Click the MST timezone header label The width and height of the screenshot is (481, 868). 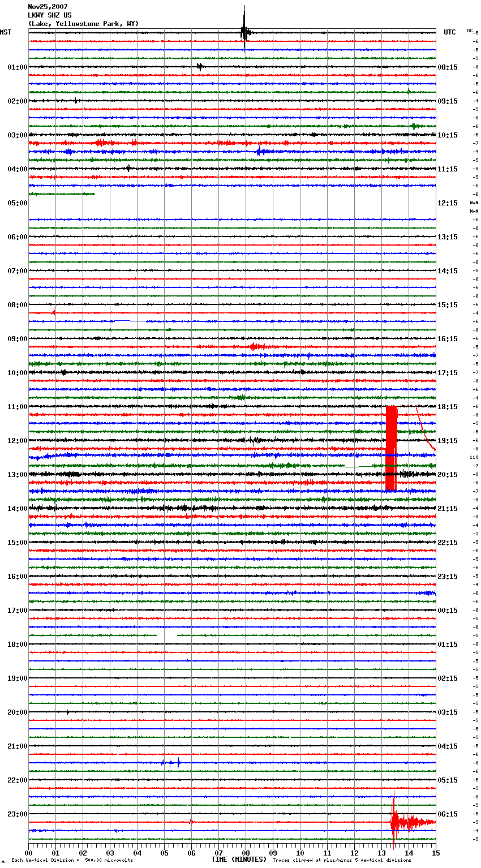6,32
